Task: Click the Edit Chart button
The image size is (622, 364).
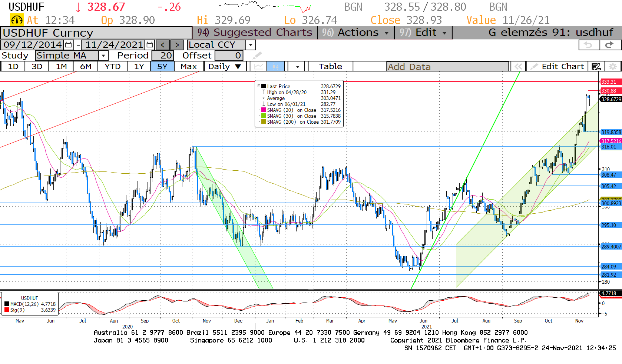Action: pyautogui.click(x=558, y=67)
